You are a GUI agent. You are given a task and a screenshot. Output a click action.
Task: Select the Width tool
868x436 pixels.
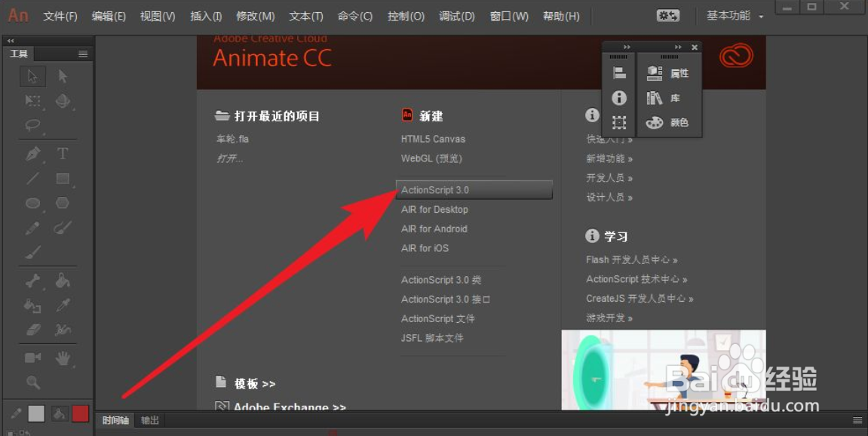tap(63, 330)
